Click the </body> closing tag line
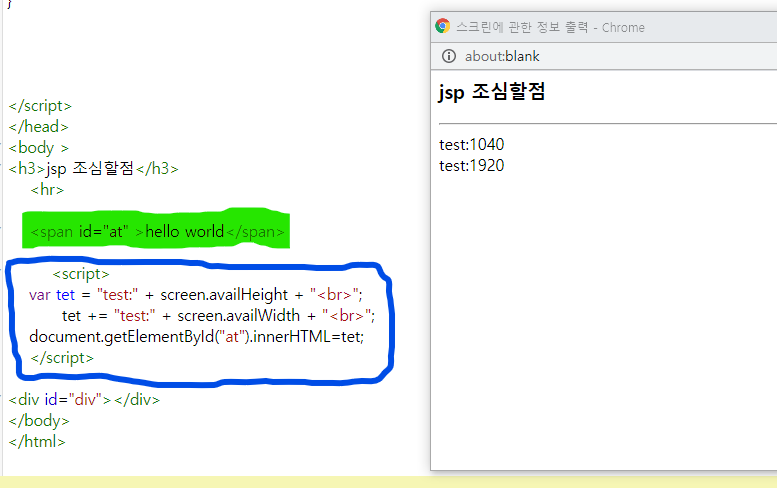 pos(39,421)
